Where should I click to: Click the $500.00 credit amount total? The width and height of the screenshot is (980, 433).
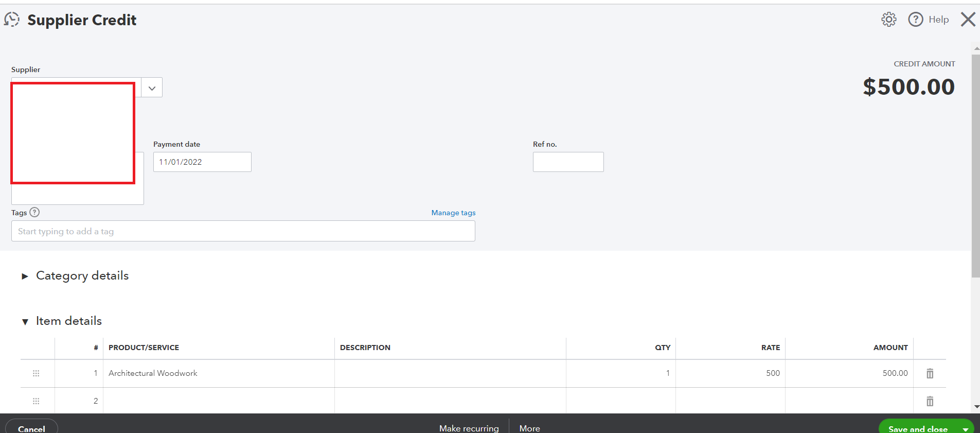pos(908,86)
